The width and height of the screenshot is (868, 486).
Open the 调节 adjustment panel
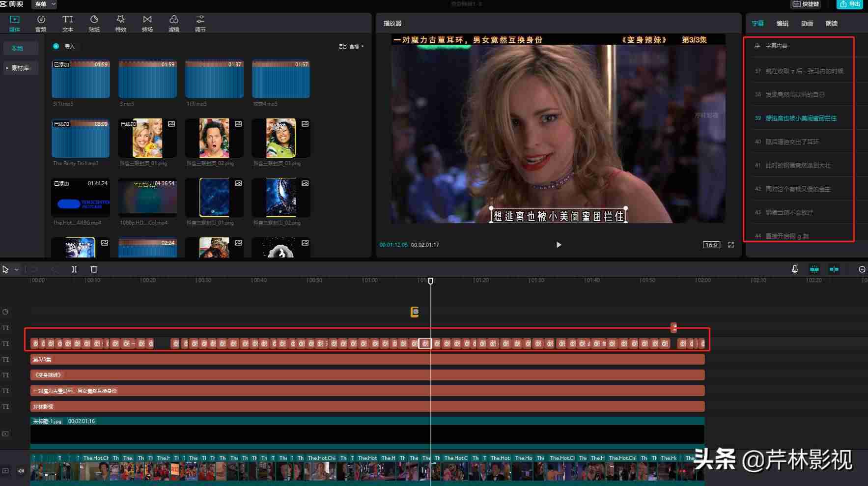point(200,23)
